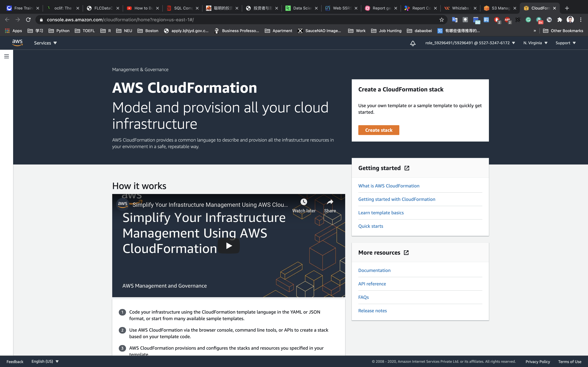Viewport: 588px width, 367px height.
Task: Open the notifications bell icon
Action: click(x=413, y=43)
